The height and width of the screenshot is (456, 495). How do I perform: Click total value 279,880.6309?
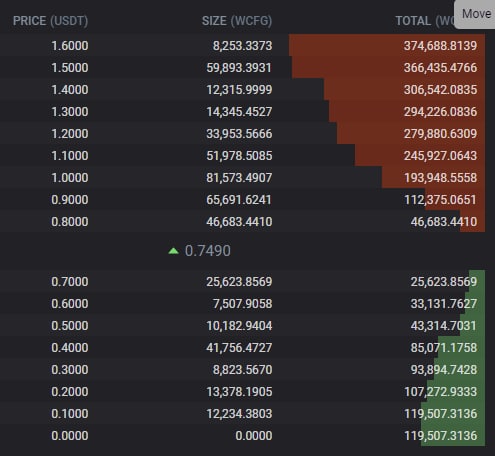pyautogui.click(x=440, y=134)
